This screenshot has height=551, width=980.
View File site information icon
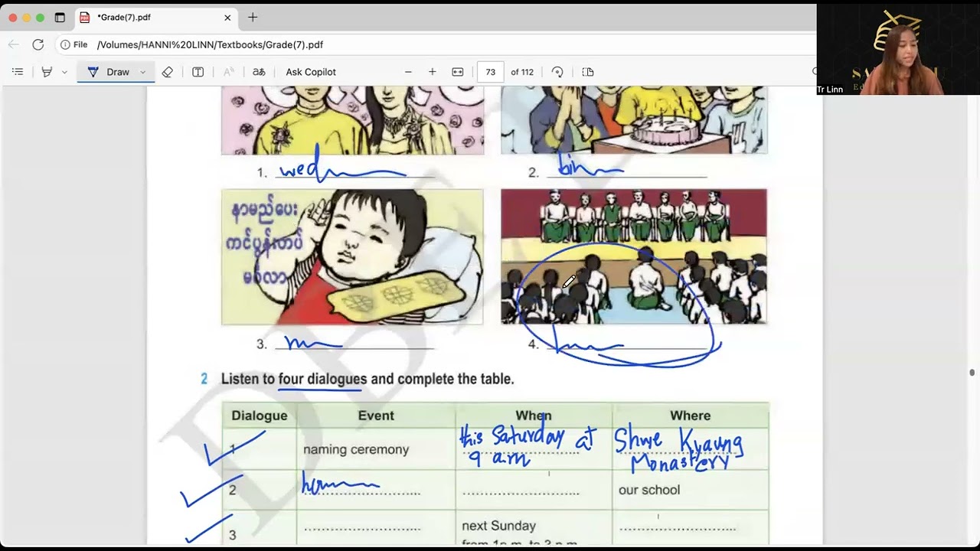[x=73, y=44]
